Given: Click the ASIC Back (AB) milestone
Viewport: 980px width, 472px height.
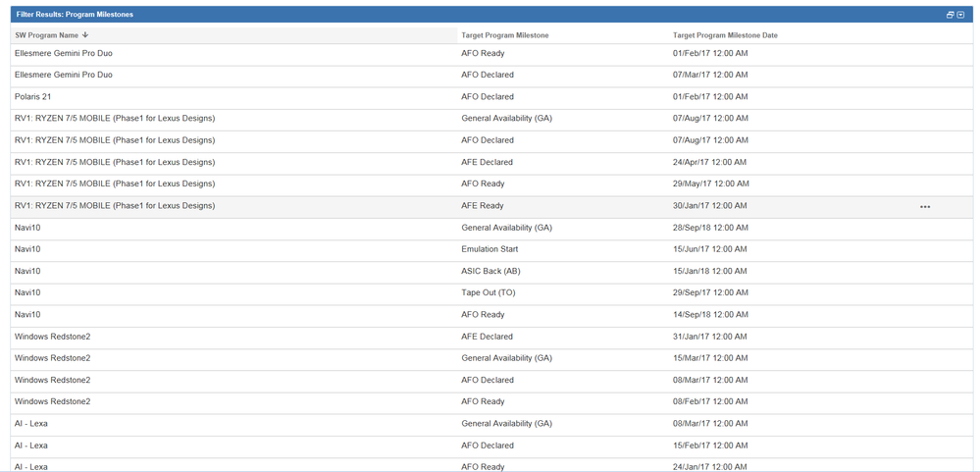Looking at the screenshot, I should pos(491,271).
